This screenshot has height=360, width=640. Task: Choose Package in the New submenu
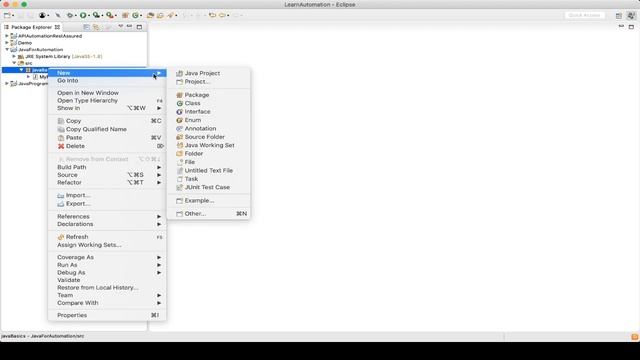(x=209, y=95)
